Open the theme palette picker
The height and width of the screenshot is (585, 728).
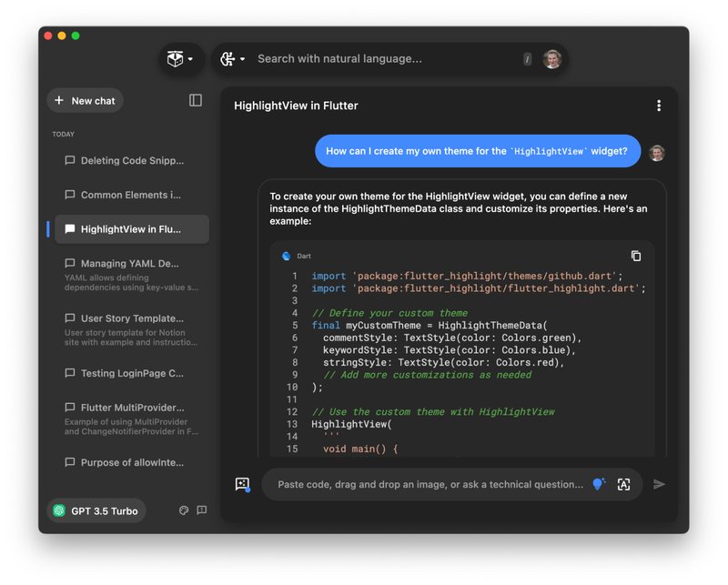184,511
